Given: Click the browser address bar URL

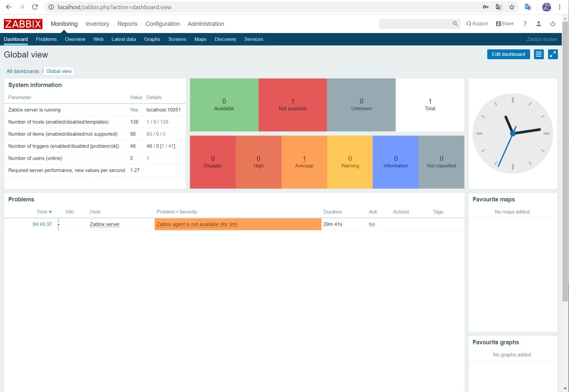Looking at the screenshot, I should click(x=114, y=7).
